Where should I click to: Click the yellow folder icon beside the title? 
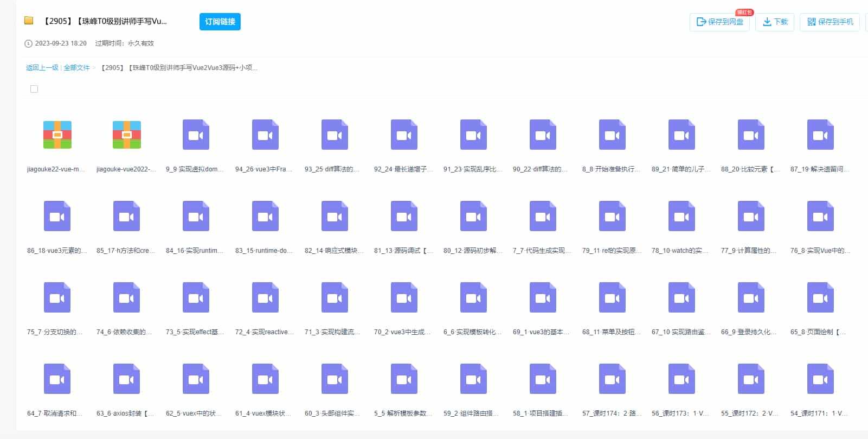[x=29, y=21]
